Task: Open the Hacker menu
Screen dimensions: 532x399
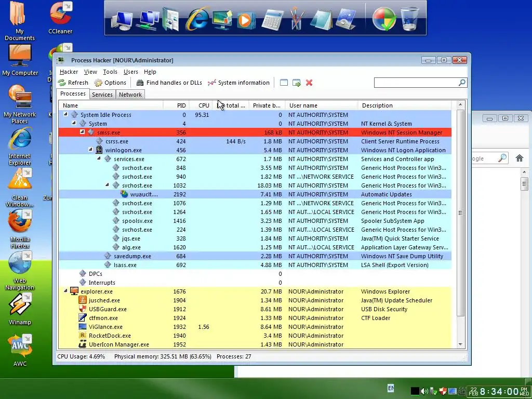Action: point(69,72)
